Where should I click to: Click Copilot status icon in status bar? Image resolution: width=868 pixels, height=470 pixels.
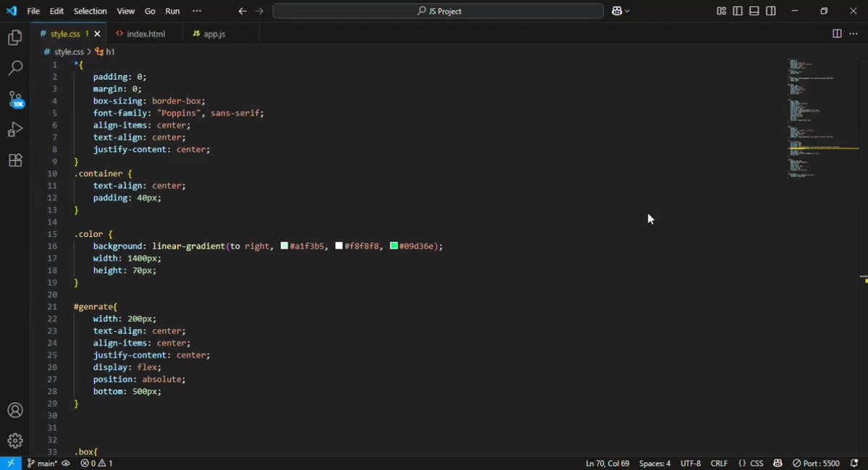(778, 463)
